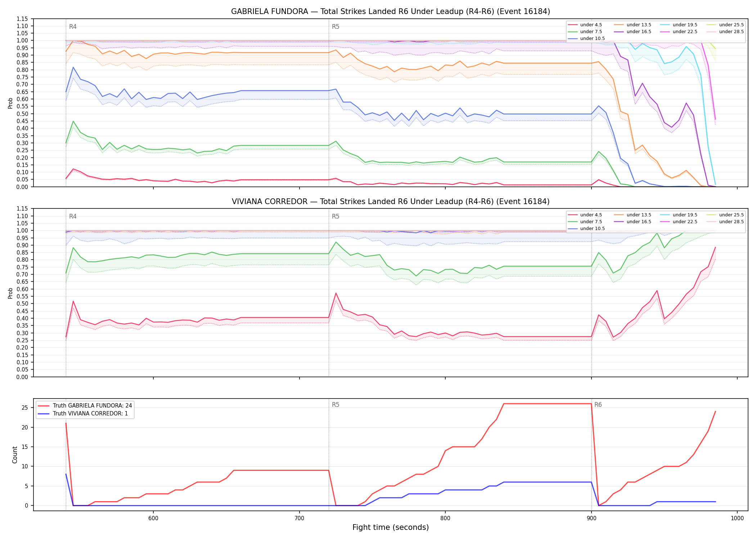The image size is (756, 540).
Task: Click the 20 tick on the Count axis
Action: [x=24, y=427]
